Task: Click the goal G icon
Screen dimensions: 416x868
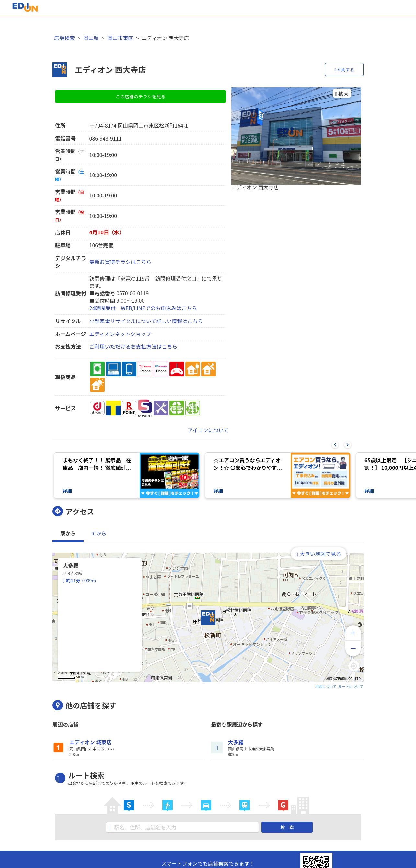Action: pyautogui.click(x=283, y=805)
